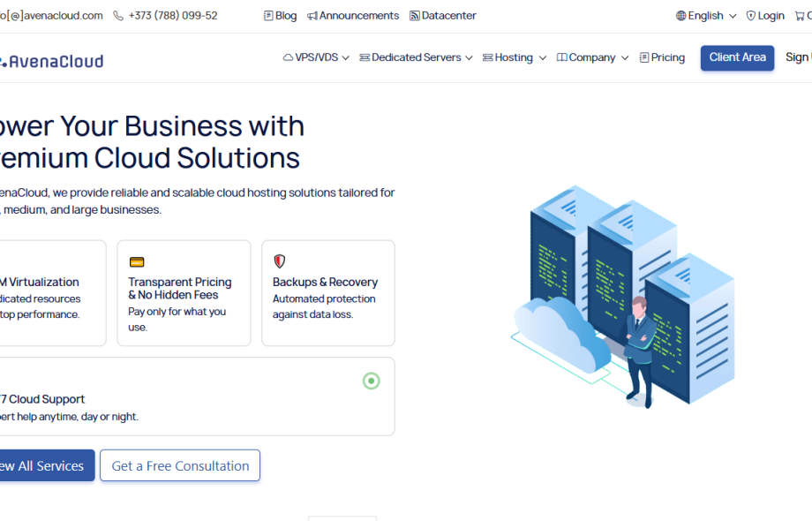The image size is (812, 521).
Task: Click the coin icon on Transparent Pricing card
Action: (136, 261)
